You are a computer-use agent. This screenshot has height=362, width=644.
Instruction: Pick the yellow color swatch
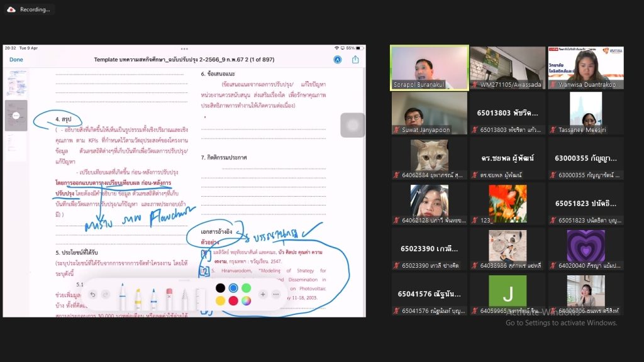pos(221,301)
